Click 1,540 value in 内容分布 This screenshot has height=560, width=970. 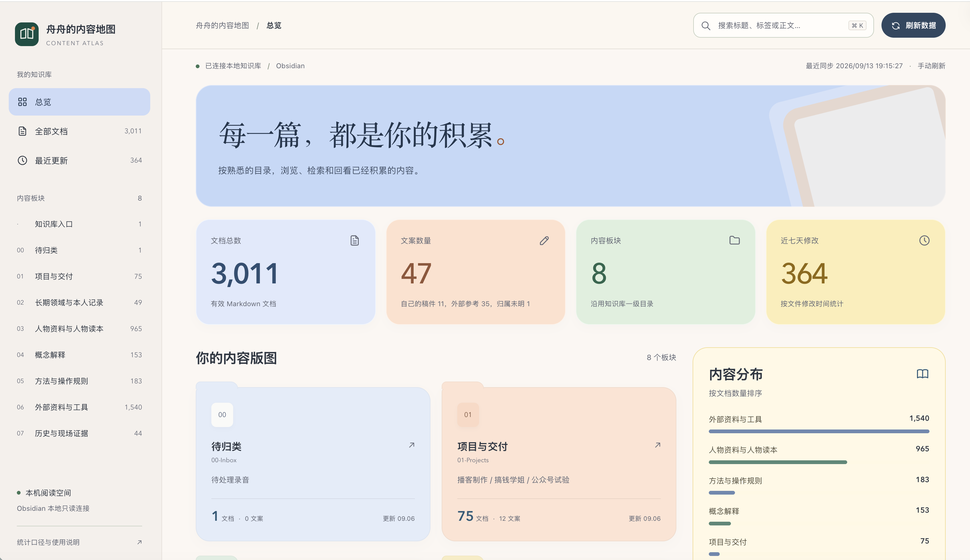[x=919, y=419]
